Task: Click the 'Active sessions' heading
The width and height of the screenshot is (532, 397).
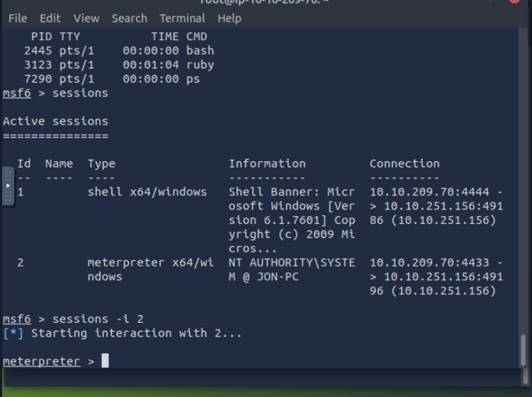Action: coord(56,121)
